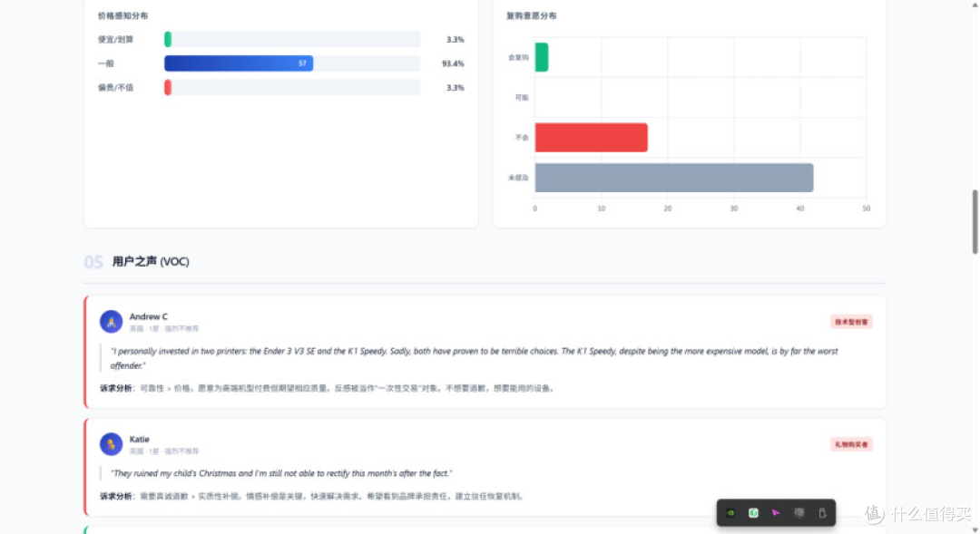980x534 pixels.
Task: Click the 会复购 axis label
Action: [518, 57]
